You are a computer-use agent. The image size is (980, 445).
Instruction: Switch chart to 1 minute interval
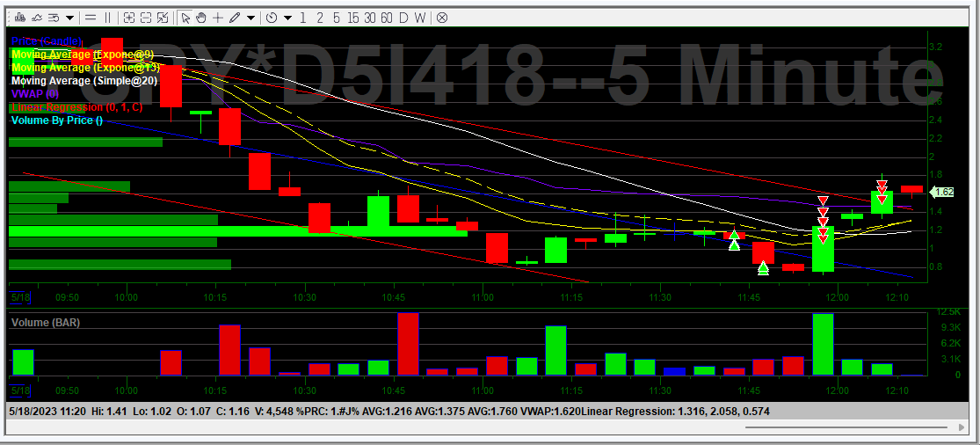(303, 18)
